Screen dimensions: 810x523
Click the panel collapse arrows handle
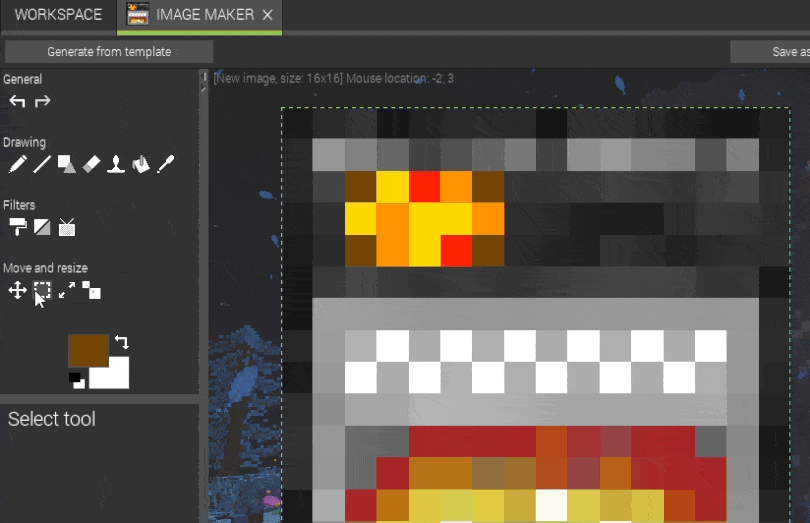(x=203, y=83)
